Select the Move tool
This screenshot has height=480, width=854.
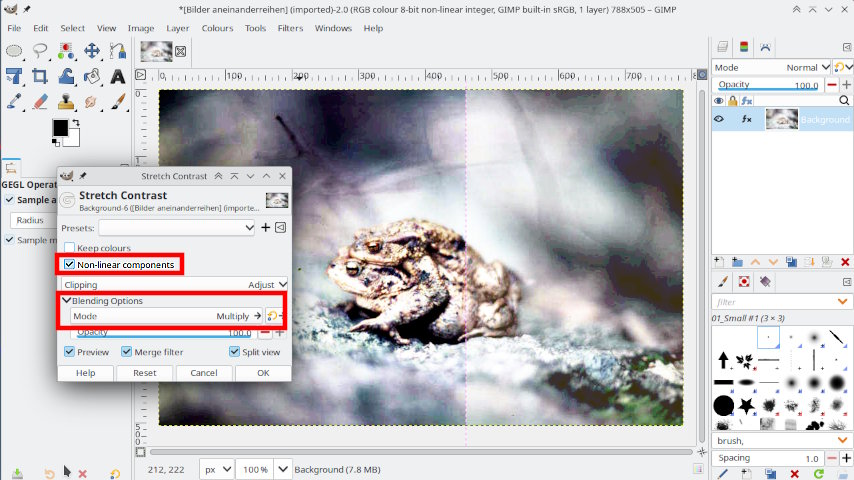pos(92,51)
